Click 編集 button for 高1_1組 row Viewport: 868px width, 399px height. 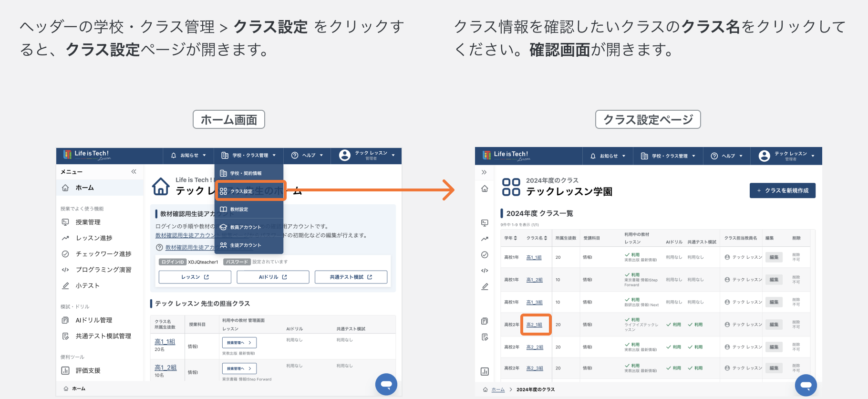click(774, 257)
